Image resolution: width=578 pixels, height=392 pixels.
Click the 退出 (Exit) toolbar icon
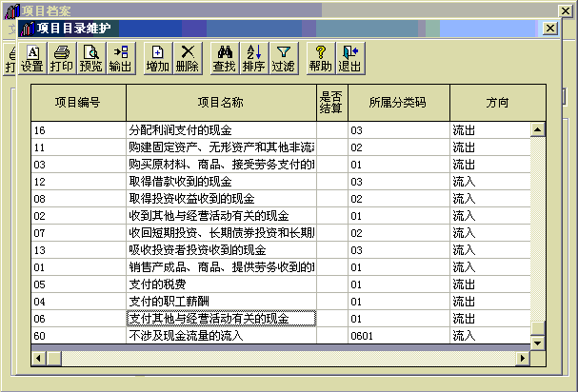click(x=349, y=59)
